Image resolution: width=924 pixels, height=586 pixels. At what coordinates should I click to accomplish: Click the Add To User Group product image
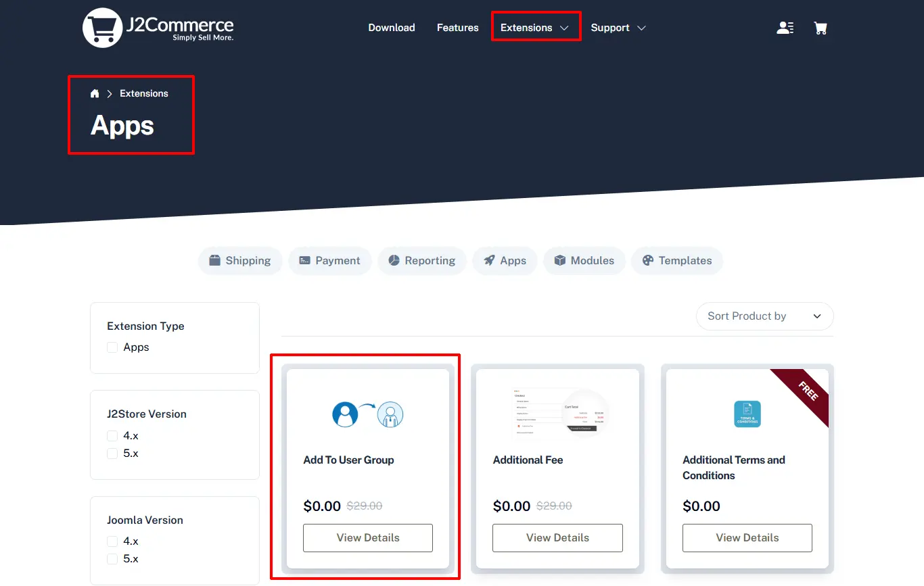[368, 414]
